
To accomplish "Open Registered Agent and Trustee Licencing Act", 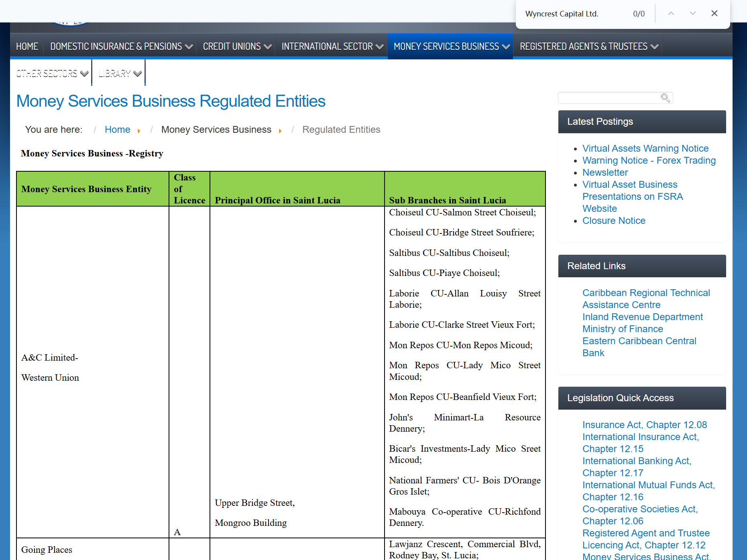I will click(x=646, y=539).
